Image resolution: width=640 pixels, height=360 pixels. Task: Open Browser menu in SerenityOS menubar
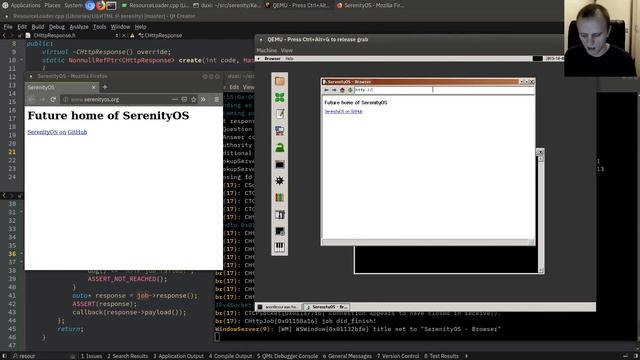pos(272,59)
